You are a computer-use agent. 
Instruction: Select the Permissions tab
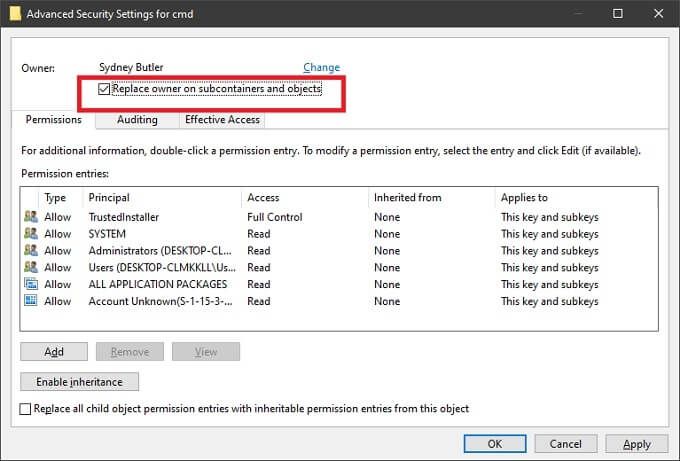tap(54, 120)
